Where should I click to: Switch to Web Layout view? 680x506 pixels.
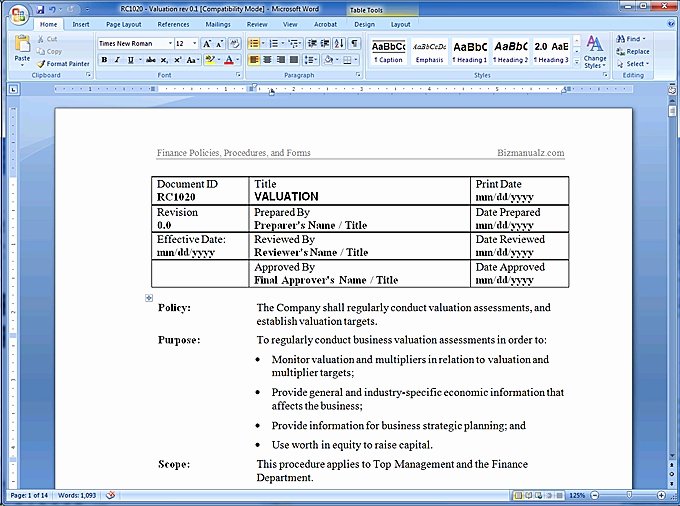(539, 495)
